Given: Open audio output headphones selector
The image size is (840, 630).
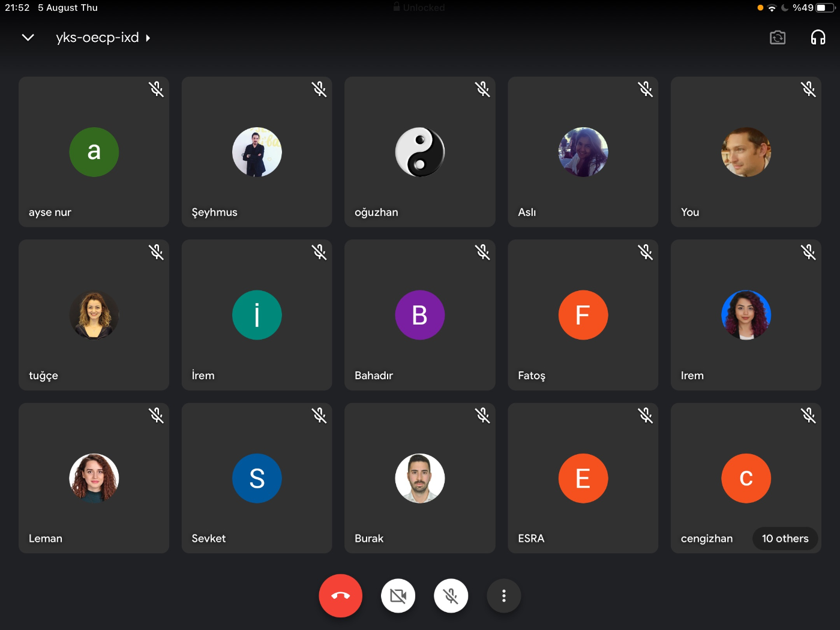Looking at the screenshot, I should [818, 38].
